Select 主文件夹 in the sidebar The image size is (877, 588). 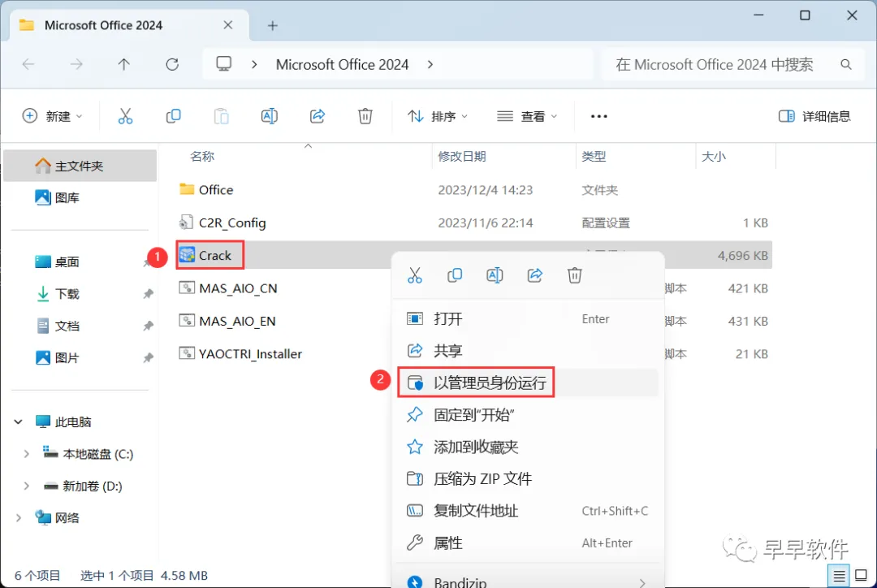pos(80,166)
